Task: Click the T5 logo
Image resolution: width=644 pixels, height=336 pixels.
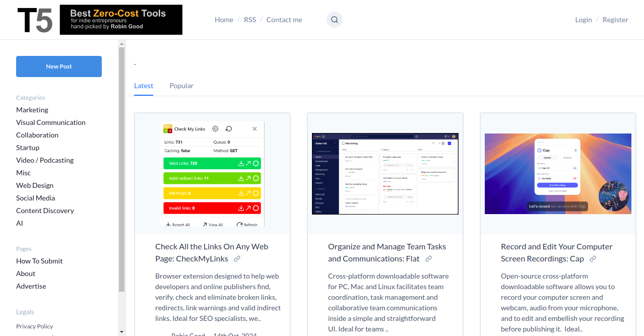Action: 35,20
